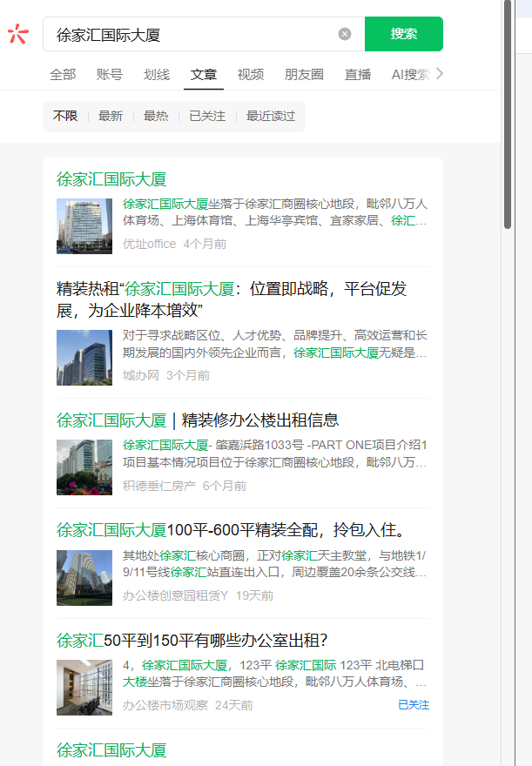Open the AI搜索 tab

(x=410, y=74)
